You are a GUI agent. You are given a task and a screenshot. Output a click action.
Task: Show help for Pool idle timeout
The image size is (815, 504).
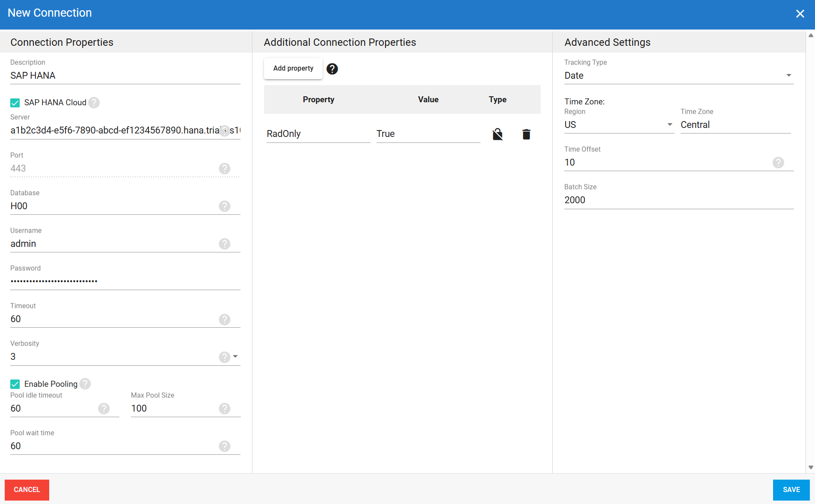coord(104,409)
